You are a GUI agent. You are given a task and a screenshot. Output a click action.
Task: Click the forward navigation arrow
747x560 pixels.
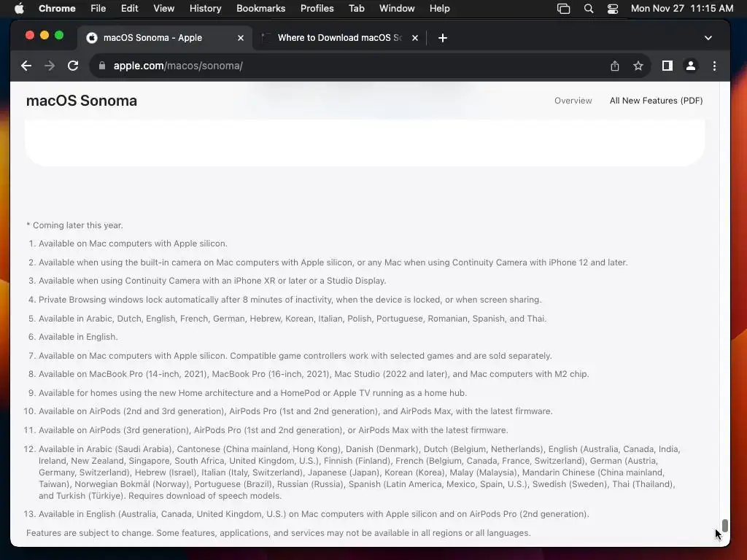coord(50,66)
